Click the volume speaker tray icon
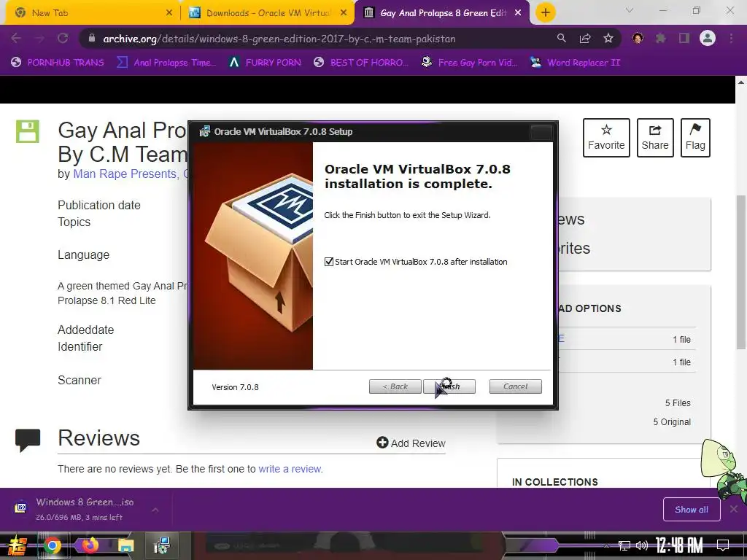The height and width of the screenshot is (560, 747). 642,545
